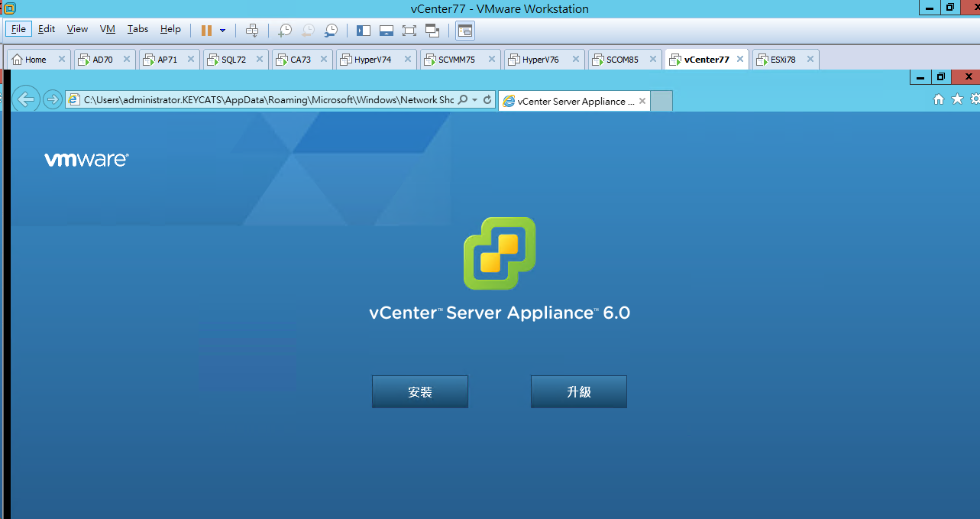This screenshot has width=980, height=519.
Task: Open the Edit menu
Action: point(47,29)
